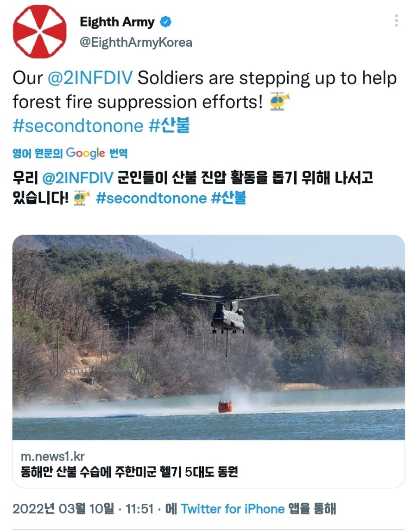Open #산불 hashtag in original tweet
This screenshot has width=417, height=532.
(169, 126)
